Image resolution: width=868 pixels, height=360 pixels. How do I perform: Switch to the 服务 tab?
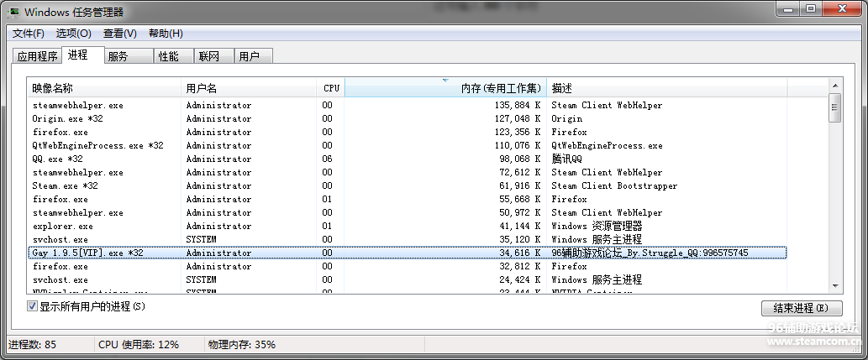[118, 56]
